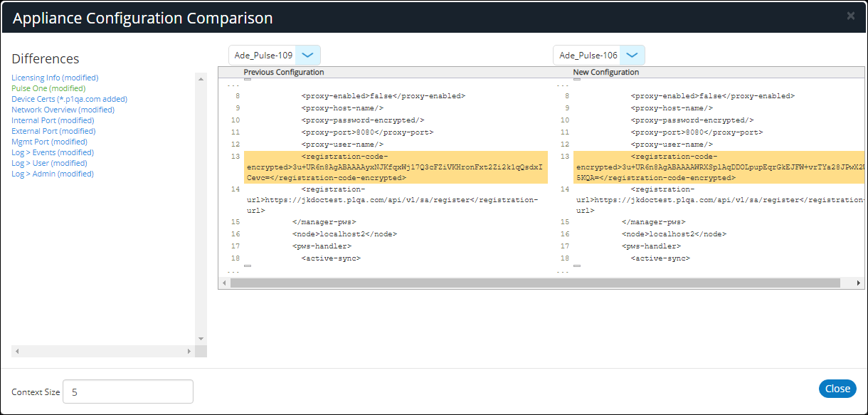Click highlighted registration-code line 13 in New Configuration
The width and height of the screenshot is (868, 415).
tap(719, 167)
